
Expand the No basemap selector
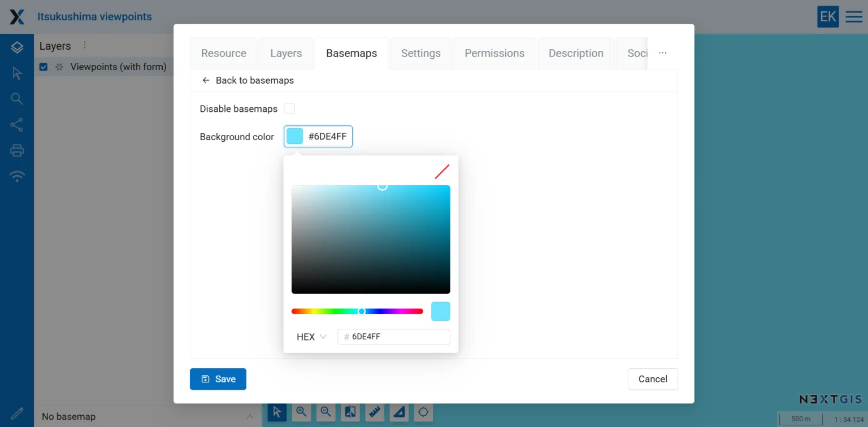click(147, 416)
